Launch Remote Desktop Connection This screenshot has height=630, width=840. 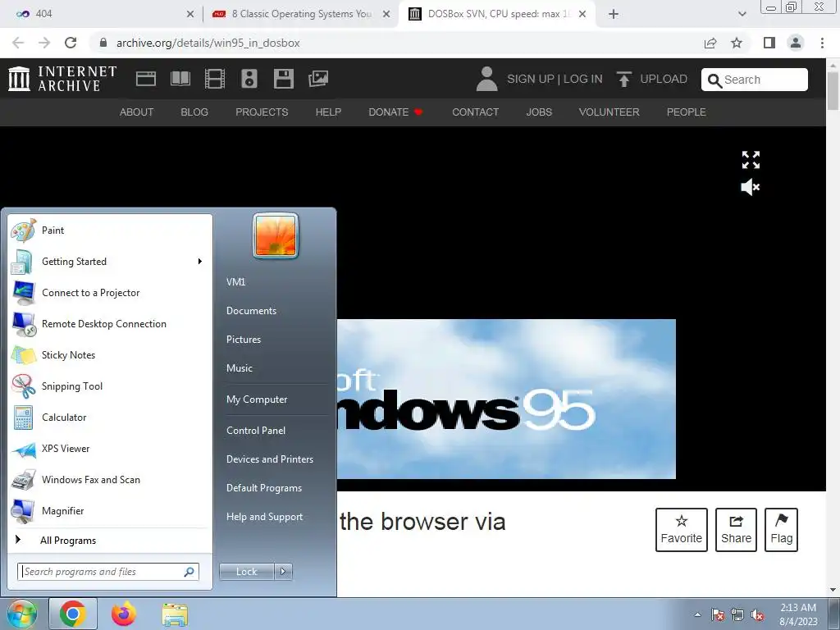click(x=110, y=323)
